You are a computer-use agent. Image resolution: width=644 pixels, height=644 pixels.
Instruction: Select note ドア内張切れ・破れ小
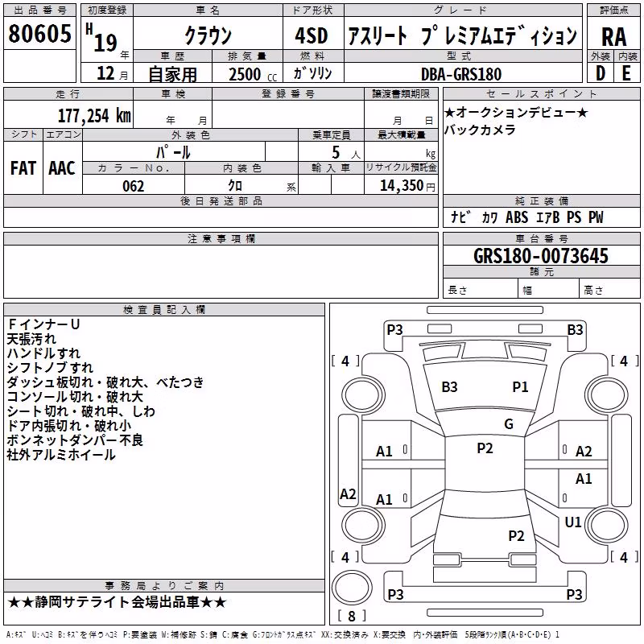click(69, 426)
